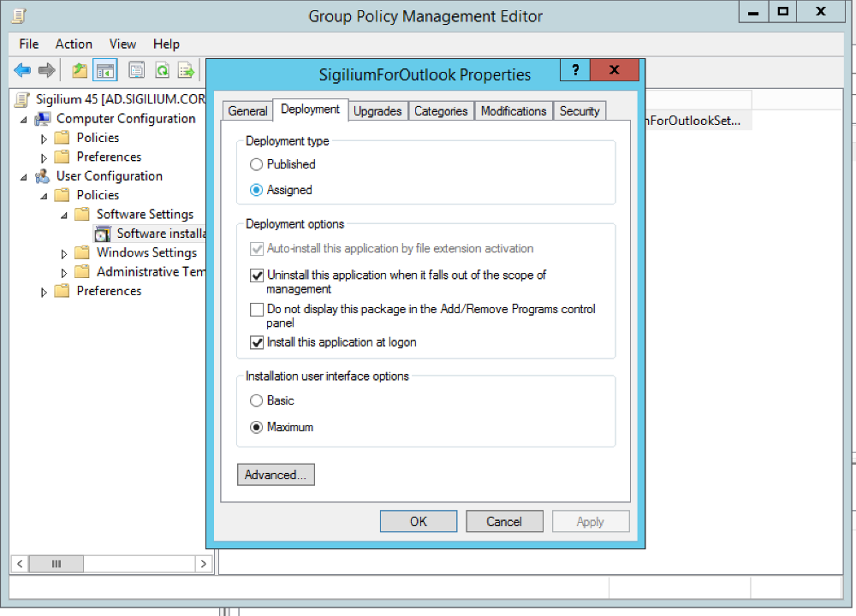Expand the Administrative Templates node

64,273
